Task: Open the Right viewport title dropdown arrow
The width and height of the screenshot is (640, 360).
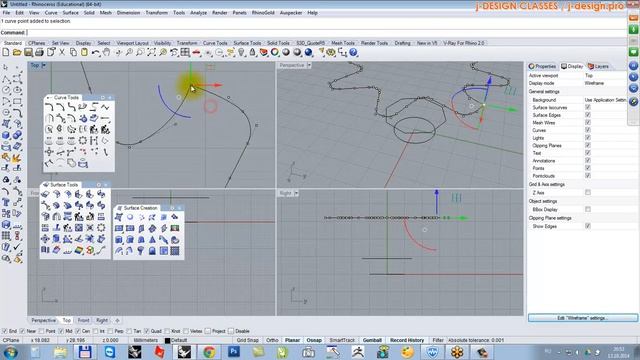Action: (x=297, y=193)
